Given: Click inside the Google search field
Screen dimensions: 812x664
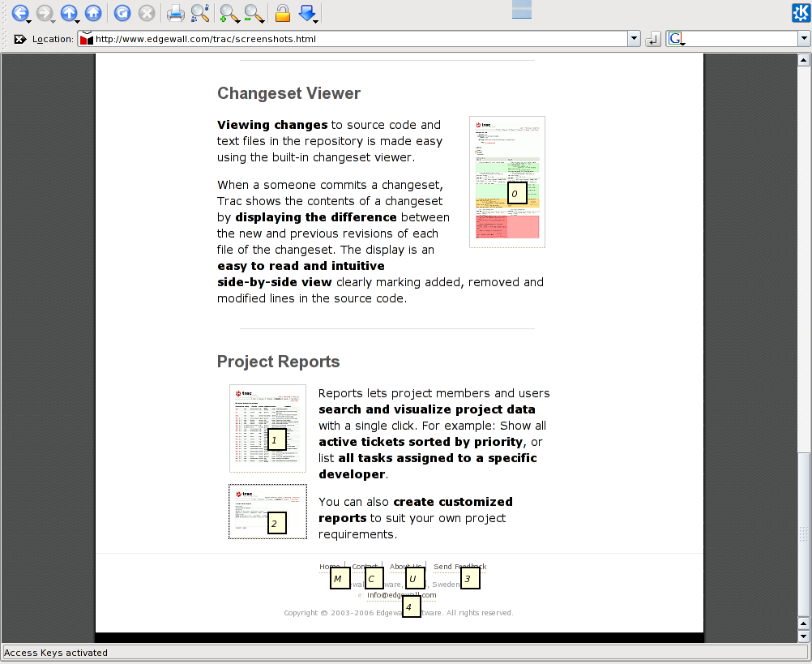Looking at the screenshot, I should [741, 39].
